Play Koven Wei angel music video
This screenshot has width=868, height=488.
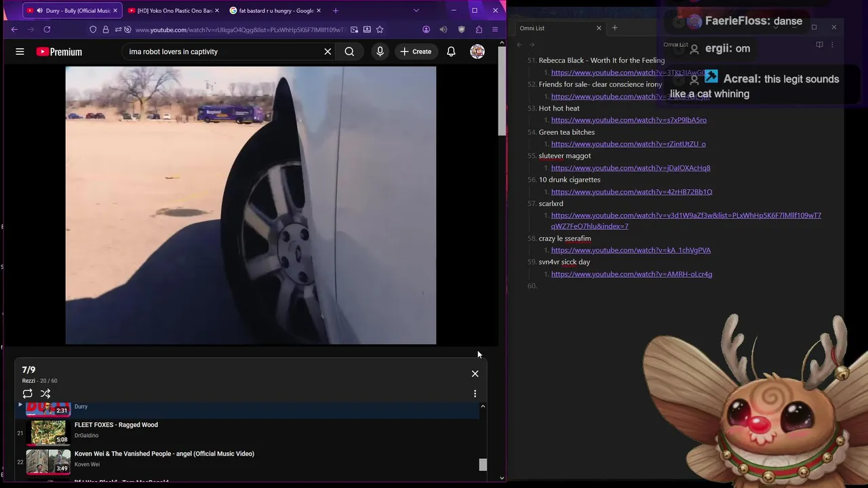point(164,454)
